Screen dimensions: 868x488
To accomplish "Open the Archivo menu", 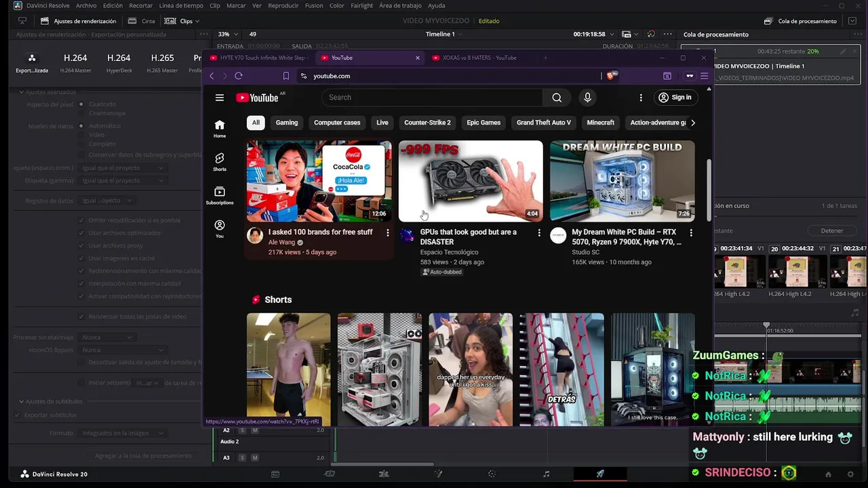I will coord(86,5).
